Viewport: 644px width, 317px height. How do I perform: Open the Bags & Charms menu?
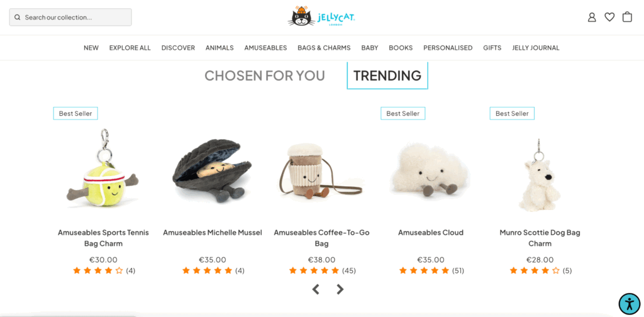coord(324,48)
